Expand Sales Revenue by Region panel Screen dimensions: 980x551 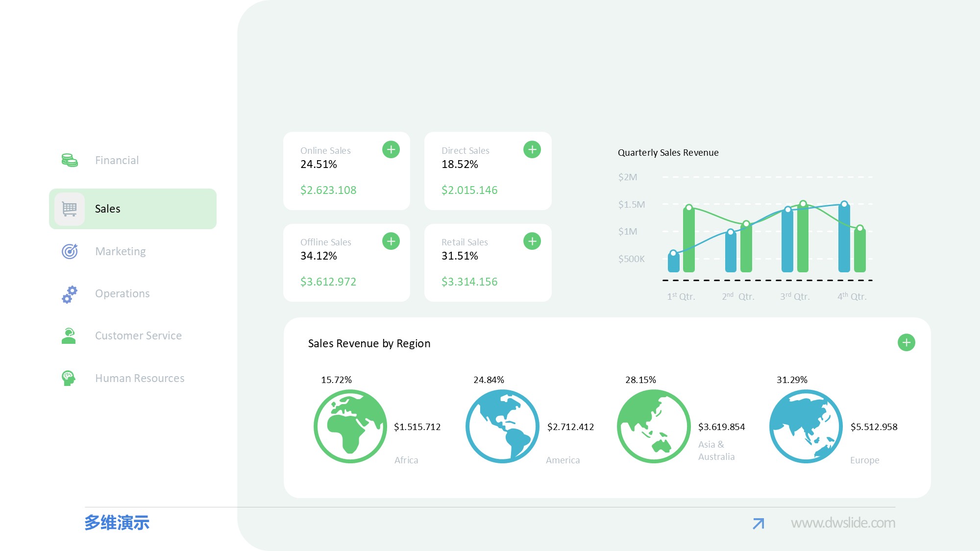pyautogui.click(x=906, y=342)
